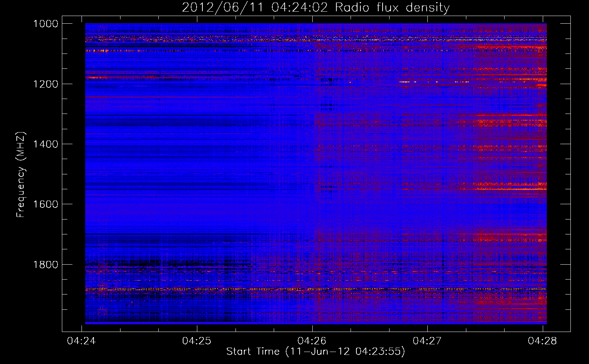Click the 04:28 time tick label
Viewport: 589px width, 364px height.
point(542,341)
